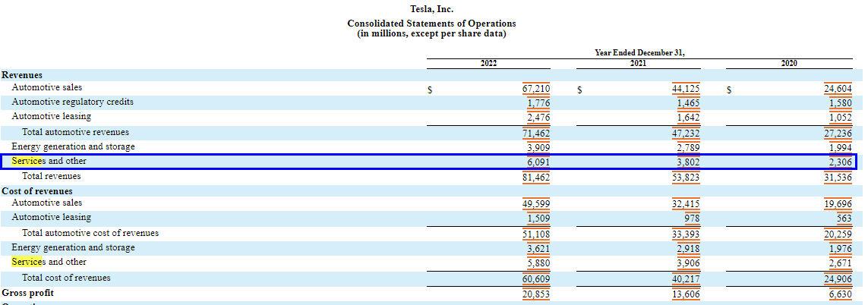Click the 20,259 total automotive cost value
This screenshot has width=868, height=305.
[838, 234]
